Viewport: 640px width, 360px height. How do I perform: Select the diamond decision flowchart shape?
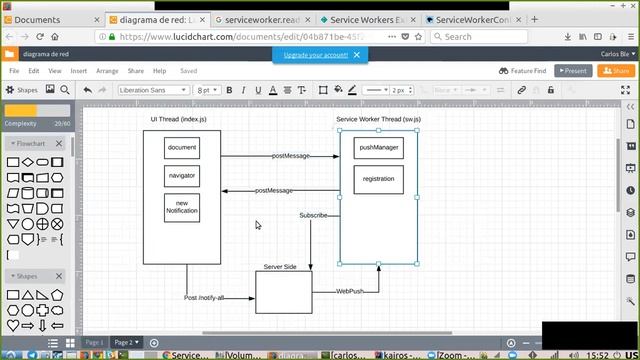point(28,162)
